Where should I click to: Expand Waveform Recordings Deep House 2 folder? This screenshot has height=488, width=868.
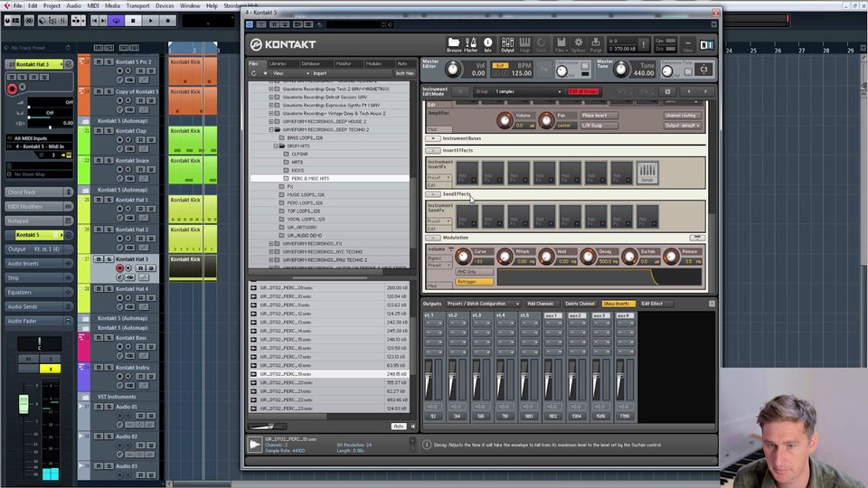271,121
